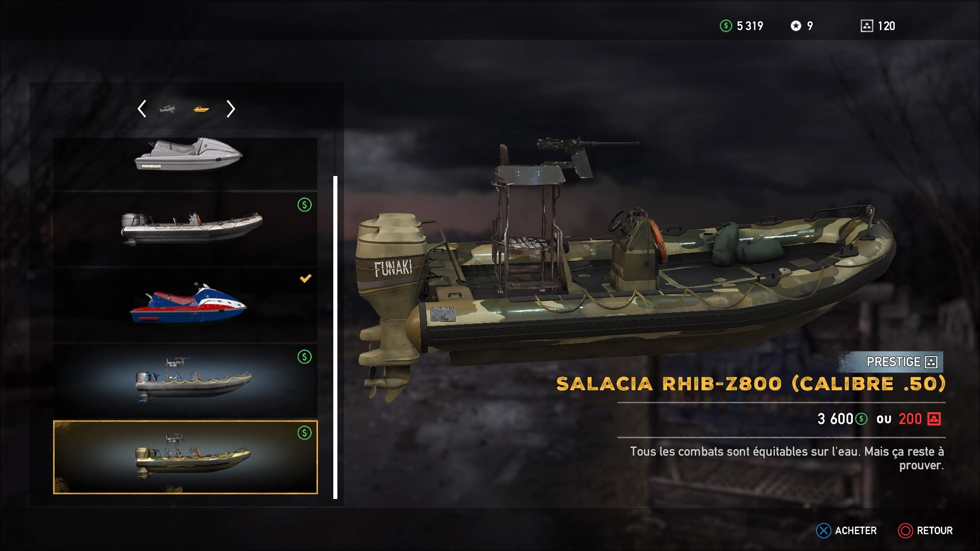Click the RETOUR back button
Viewport: 980px width, 551px height.
925,531
